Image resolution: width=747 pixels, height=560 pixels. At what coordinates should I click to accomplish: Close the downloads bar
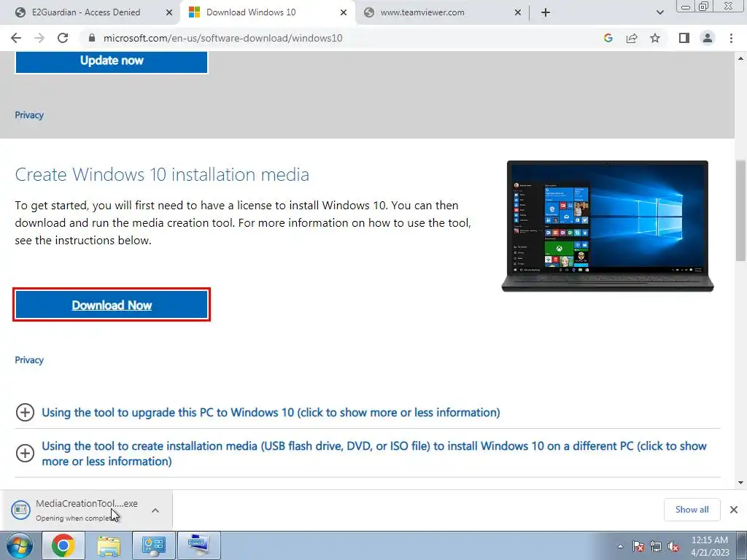(734, 510)
